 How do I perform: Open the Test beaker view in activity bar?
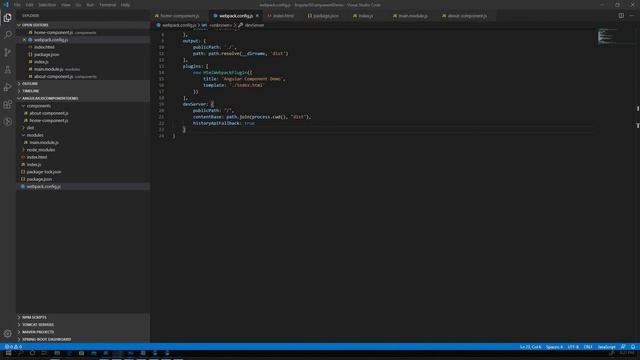(8, 70)
